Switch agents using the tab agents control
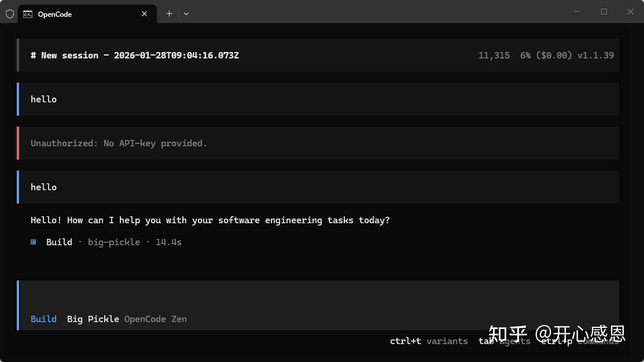This screenshot has height=362, width=644. point(504,341)
